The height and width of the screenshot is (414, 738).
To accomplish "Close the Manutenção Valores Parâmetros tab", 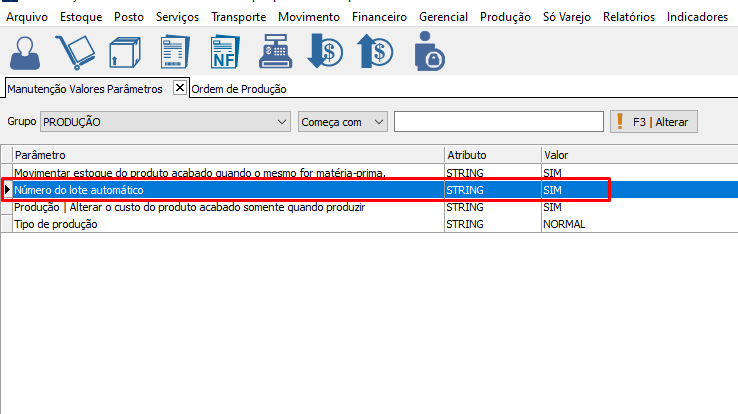I will pos(180,88).
